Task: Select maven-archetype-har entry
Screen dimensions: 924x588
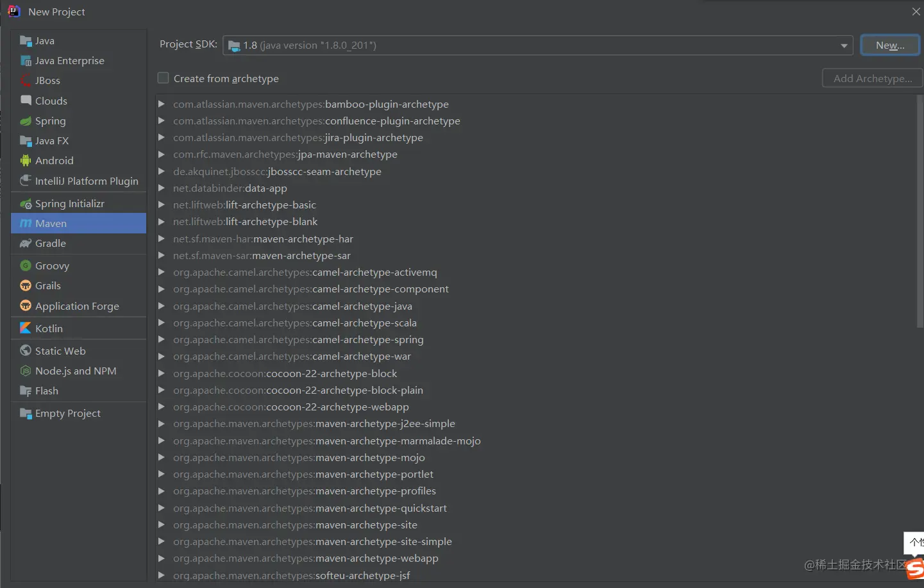Action: pyautogui.click(x=263, y=239)
